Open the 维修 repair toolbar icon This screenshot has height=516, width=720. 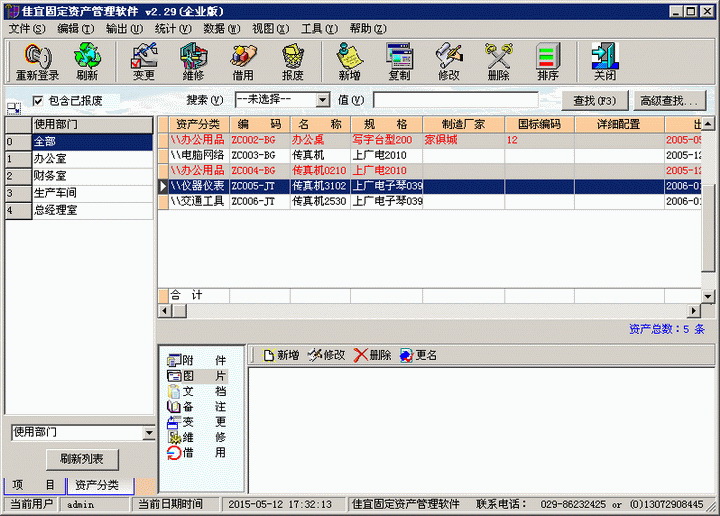coord(193,62)
